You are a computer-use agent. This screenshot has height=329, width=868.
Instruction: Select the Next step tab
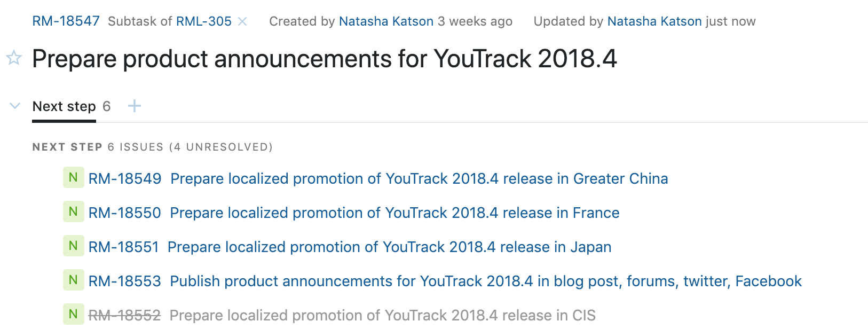64,106
